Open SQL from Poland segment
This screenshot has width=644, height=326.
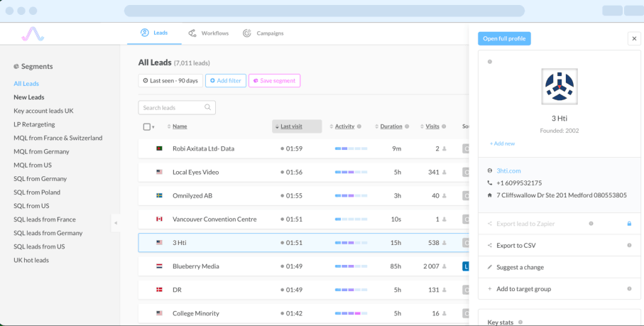pos(37,192)
